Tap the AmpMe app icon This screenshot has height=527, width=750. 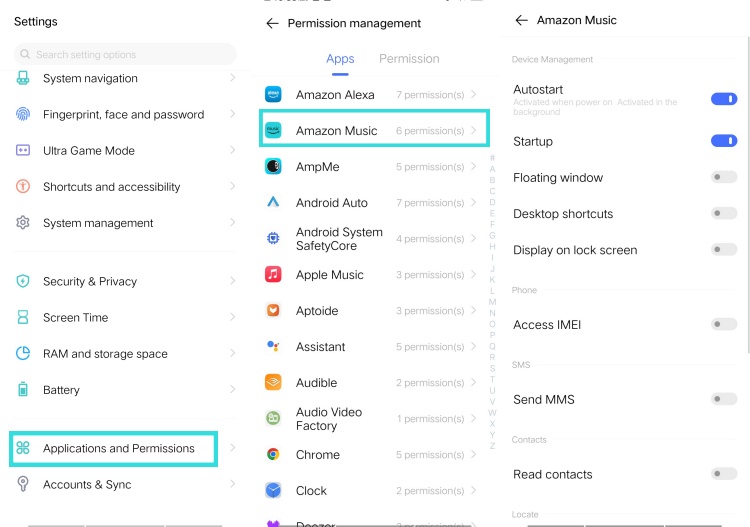point(273,166)
